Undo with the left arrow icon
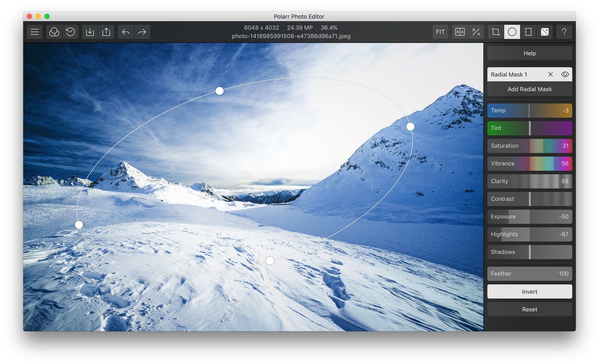The width and height of the screenshot is (599, 364). pos(126,32)
